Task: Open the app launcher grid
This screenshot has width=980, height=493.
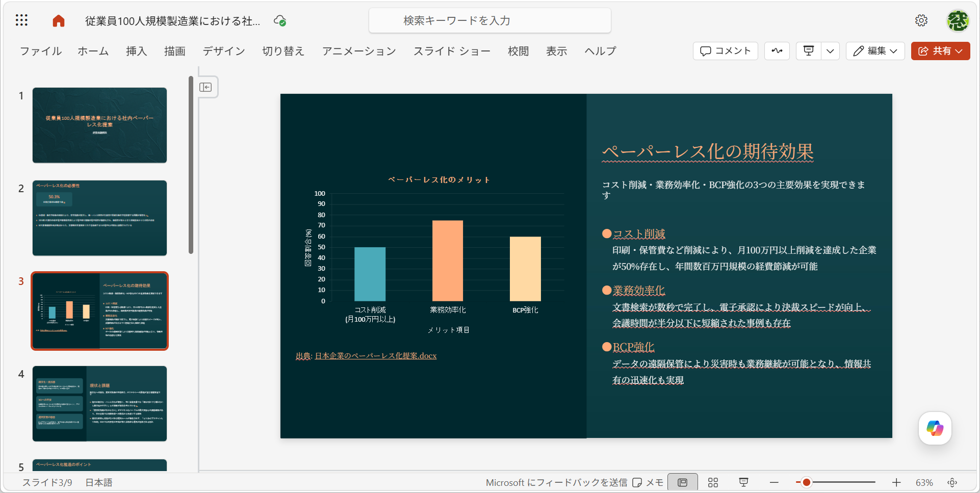Action: point(21,20)
